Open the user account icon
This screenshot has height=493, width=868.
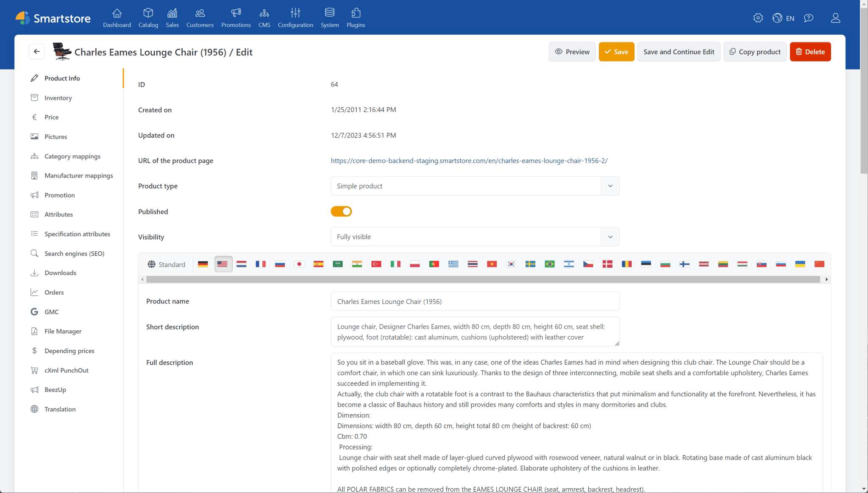835,18
